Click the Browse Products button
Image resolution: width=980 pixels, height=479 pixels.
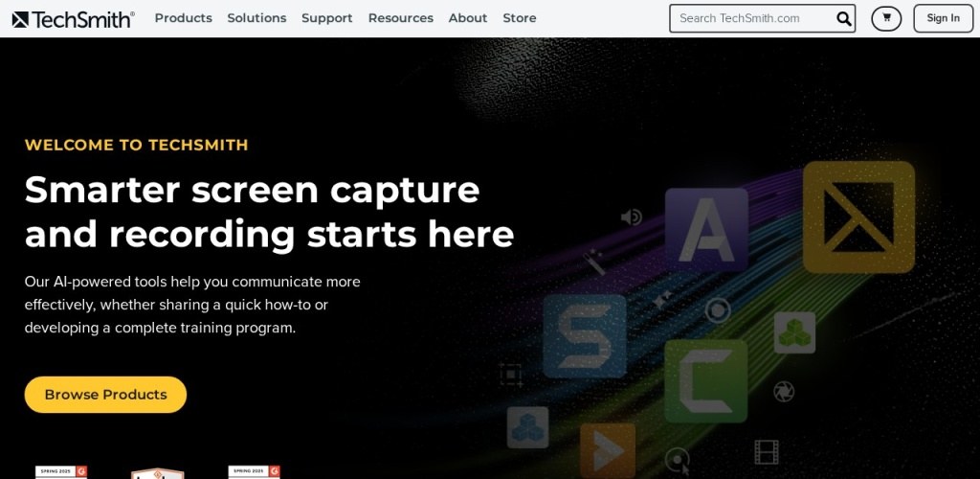105,395
